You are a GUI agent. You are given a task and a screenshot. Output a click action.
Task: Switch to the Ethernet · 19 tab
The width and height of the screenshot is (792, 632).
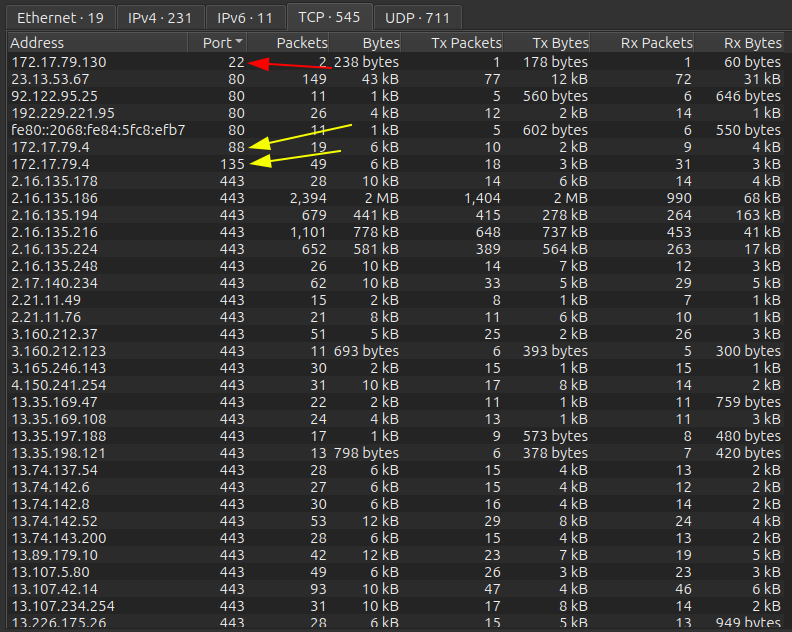click(58, 17)
